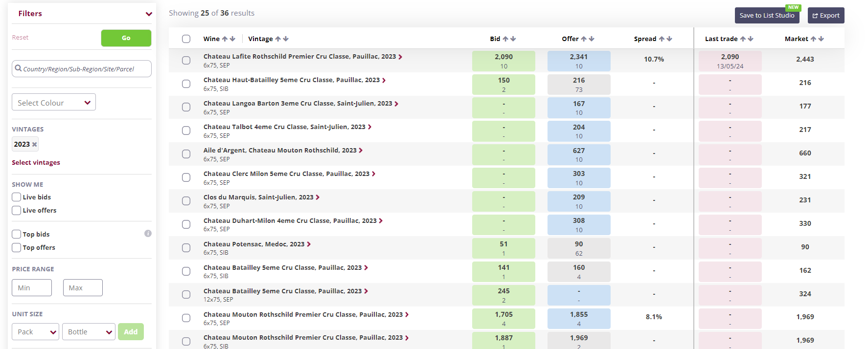
Task: Tick checkbox for Chateau Haut-Batailley row
Action: (x=186, y=84)
